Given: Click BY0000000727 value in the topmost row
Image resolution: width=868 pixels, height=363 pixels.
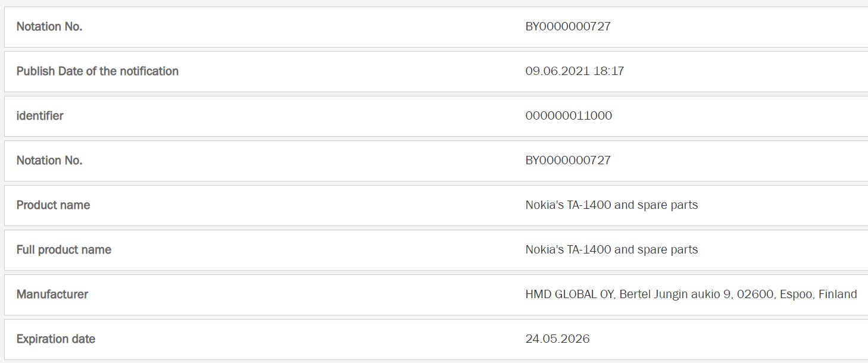Looking at the screenshot, I should pyautogui.click(x=568, y=27).
